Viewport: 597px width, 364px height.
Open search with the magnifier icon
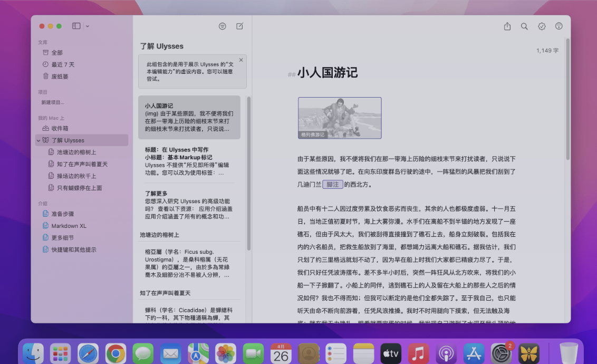525,26
